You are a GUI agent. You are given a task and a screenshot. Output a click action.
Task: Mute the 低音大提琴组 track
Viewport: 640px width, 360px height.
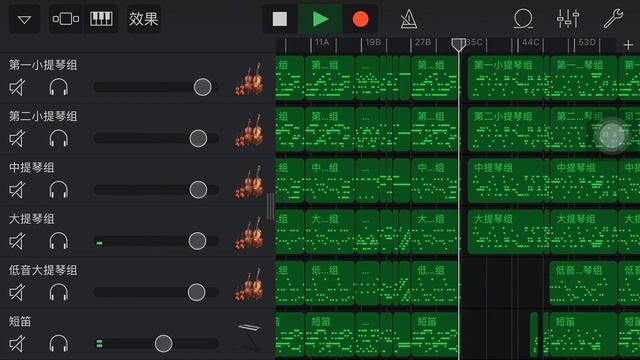(x=17, y=293)
